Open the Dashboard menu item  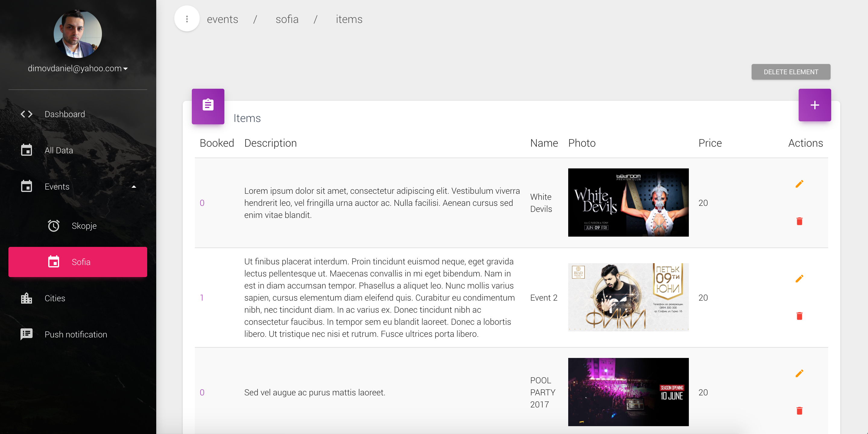pyautogui.click(x=65, y=114)
